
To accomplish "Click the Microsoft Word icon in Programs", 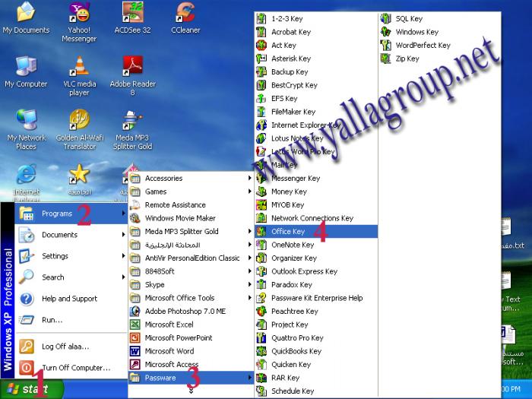I will [x=135, y=351].
